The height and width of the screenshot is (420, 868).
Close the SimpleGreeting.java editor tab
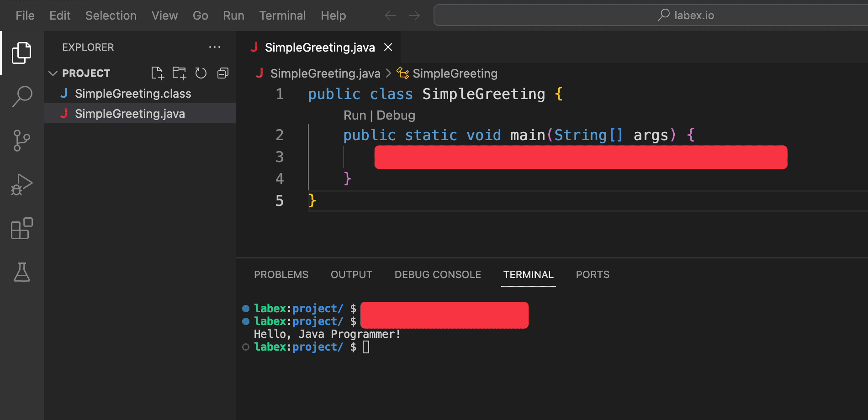[x=388, y=47]
